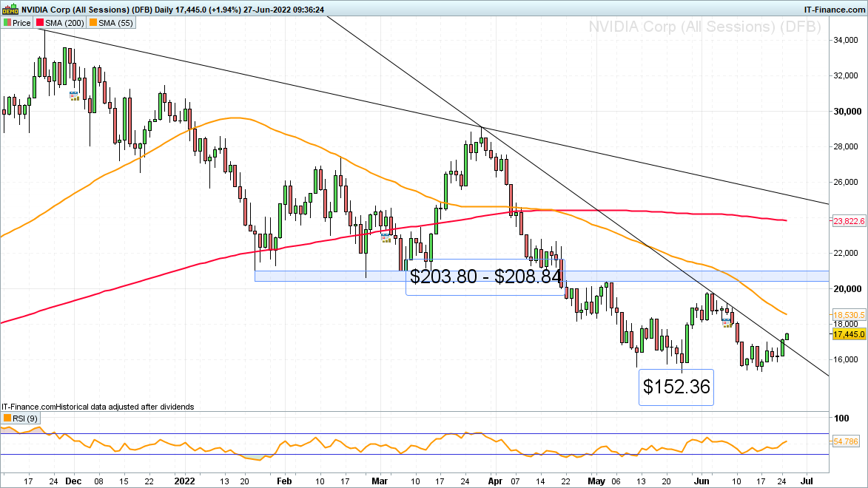Open the event calendar icon in early June
This screenshot has height=488, width=868.
[x=727, y=322]
